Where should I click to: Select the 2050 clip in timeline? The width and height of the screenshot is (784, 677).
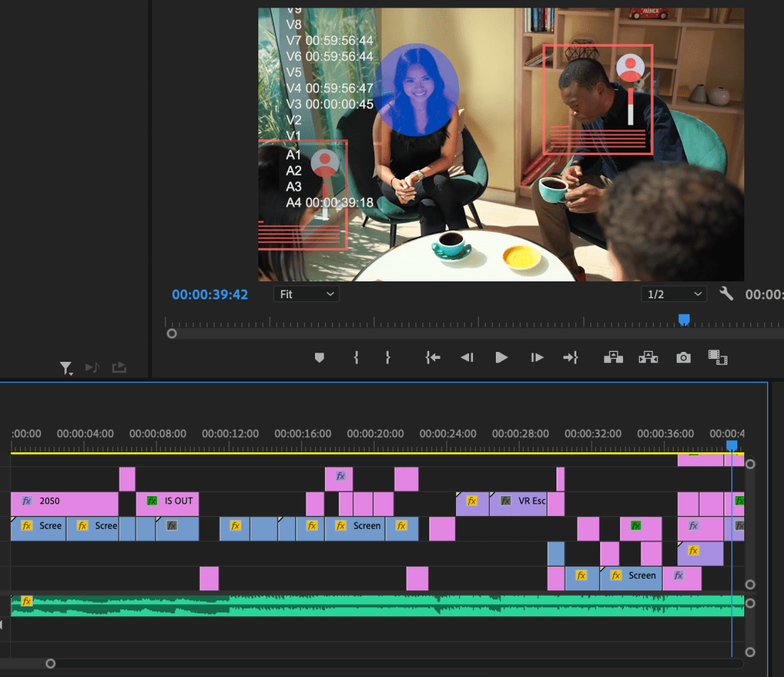point(64,501)
